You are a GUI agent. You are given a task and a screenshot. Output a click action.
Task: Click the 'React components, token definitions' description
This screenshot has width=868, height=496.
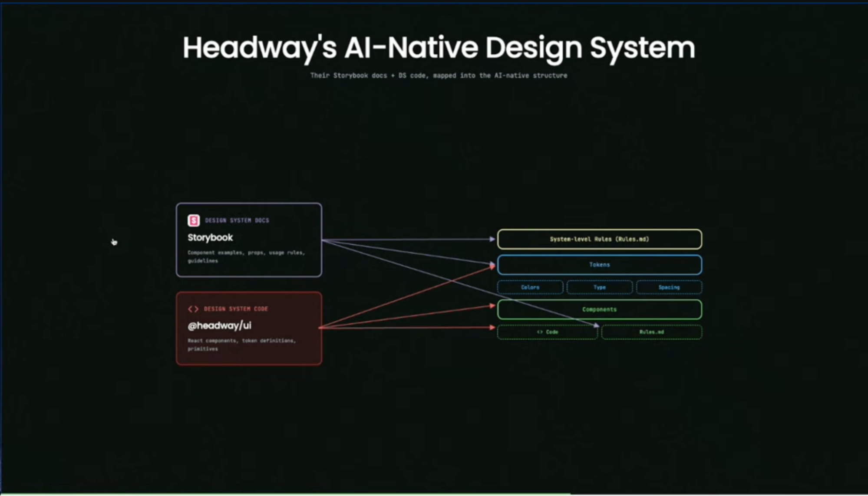(x=241, y=345)
